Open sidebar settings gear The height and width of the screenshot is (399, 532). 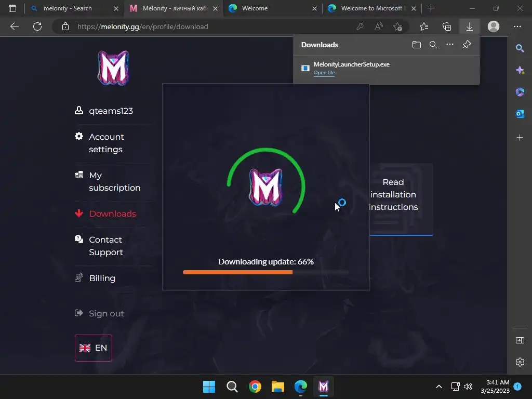(x=520, y=362)
